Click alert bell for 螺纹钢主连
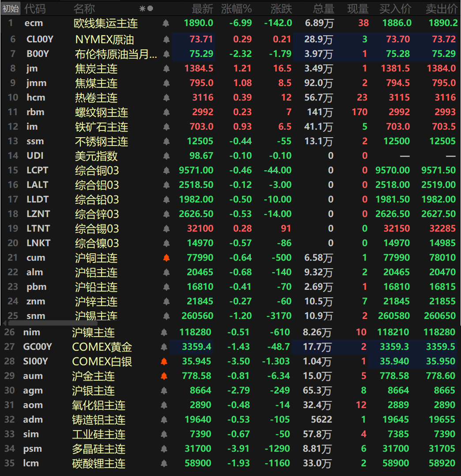This screenshot has height=476, width=461. (166, 112)
